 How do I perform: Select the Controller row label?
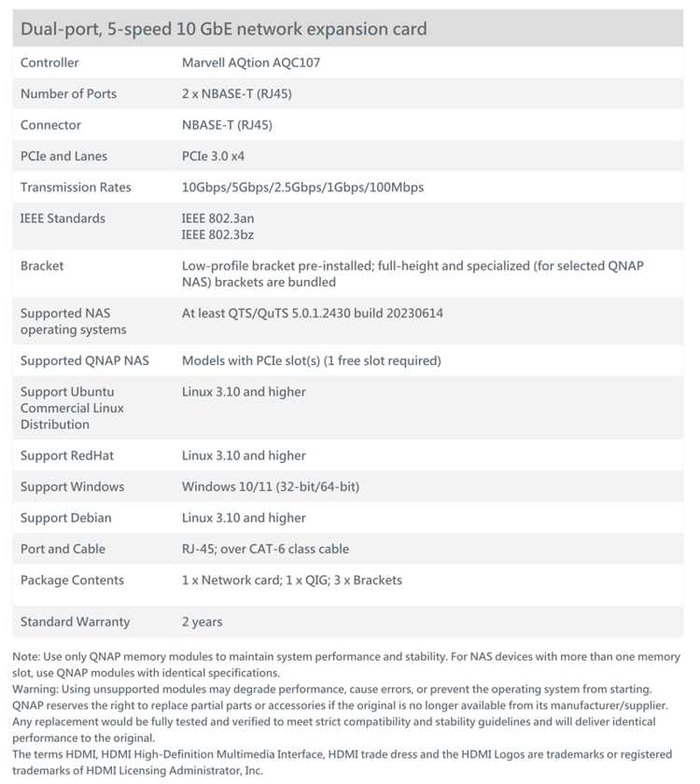(x=49, y=63)
